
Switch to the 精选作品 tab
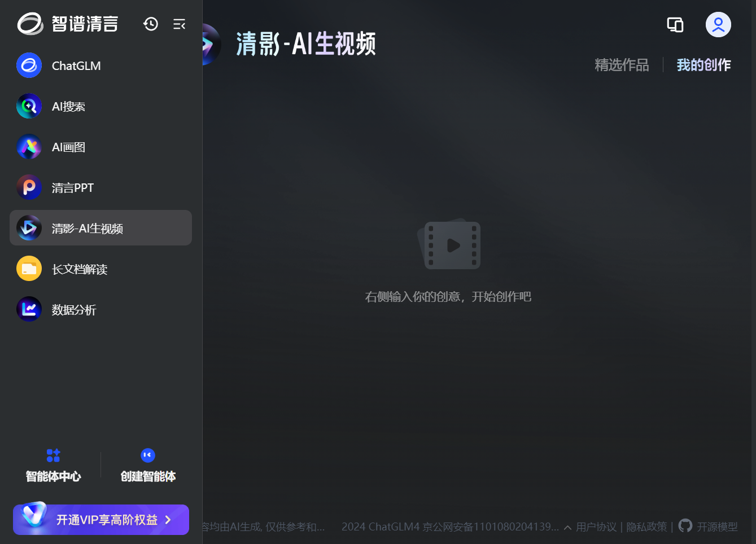(x=622, y=65)
